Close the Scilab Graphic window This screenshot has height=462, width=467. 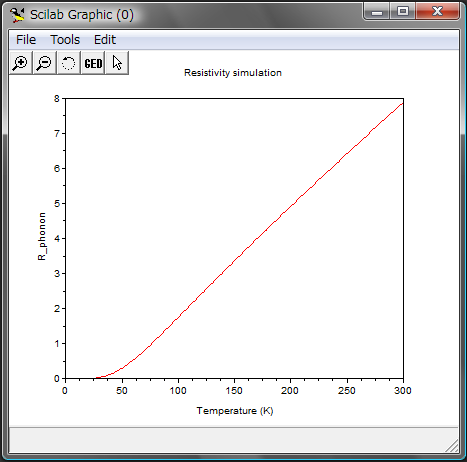437,12
